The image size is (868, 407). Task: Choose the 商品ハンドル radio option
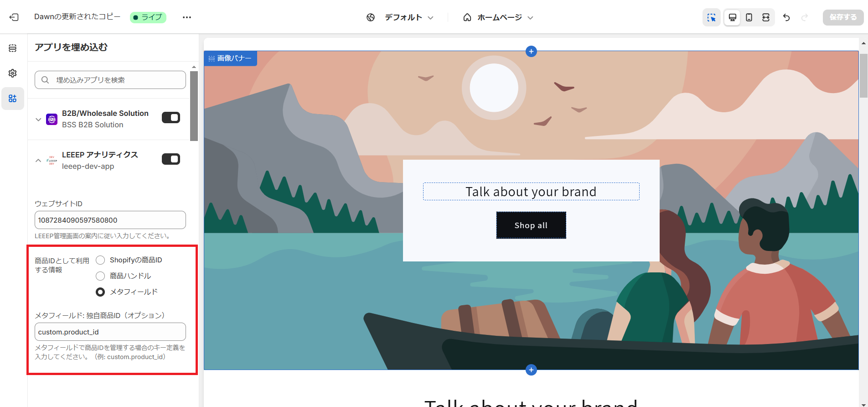click(100, 276)
